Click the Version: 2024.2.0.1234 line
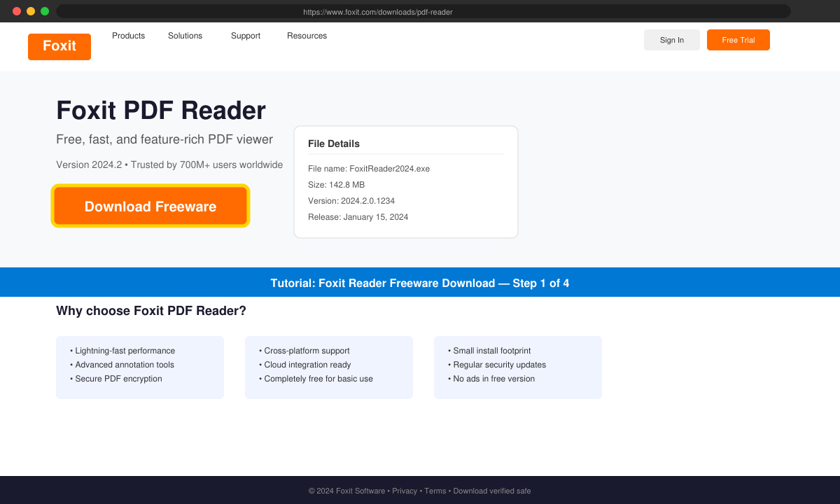This screenshot has width=840, height=504. click(x=351, y=201)
